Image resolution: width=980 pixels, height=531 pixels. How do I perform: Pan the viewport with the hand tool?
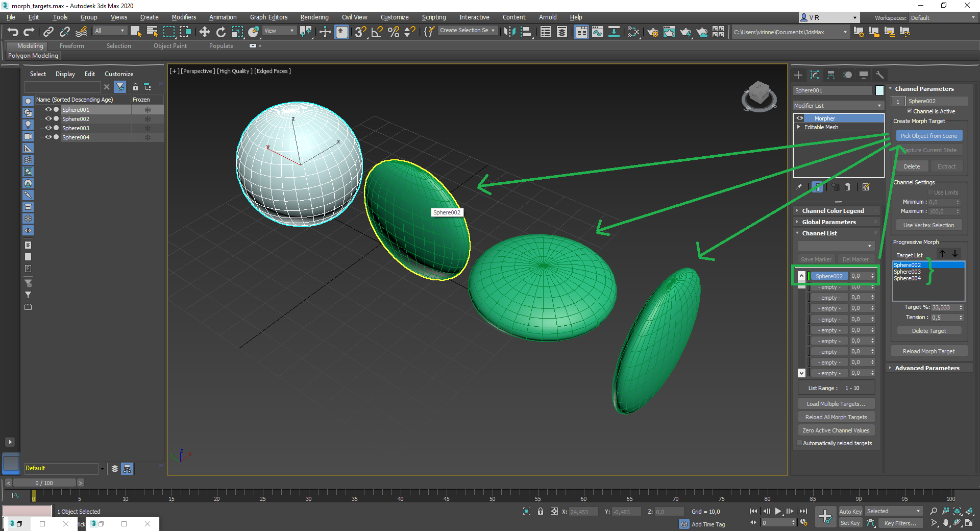click(x=946, y=523)
